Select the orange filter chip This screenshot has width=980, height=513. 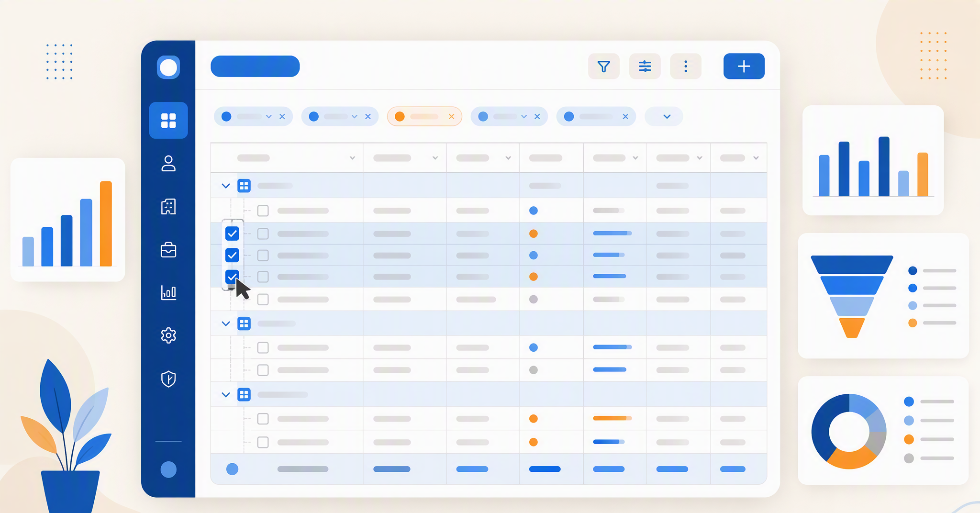pyautogui.click(x=424, y=117)
